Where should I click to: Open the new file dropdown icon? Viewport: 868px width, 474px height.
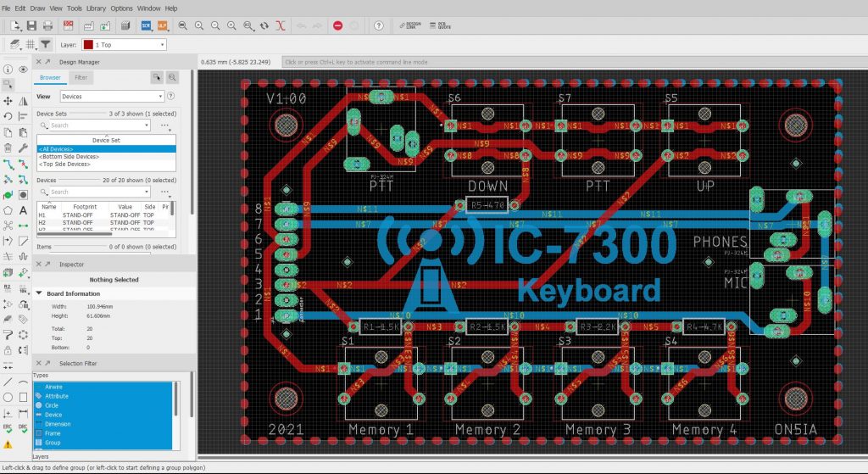pos(15,25)
